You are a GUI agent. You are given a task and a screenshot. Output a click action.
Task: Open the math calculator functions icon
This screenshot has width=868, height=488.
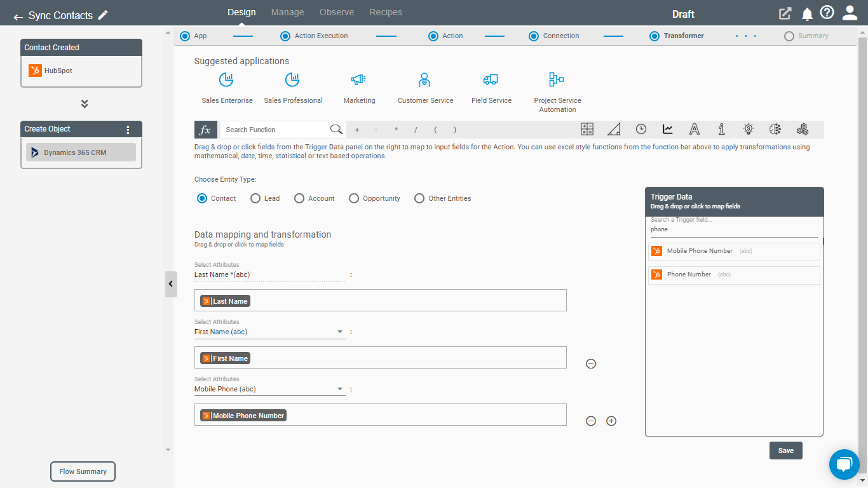tap(587, 129)
